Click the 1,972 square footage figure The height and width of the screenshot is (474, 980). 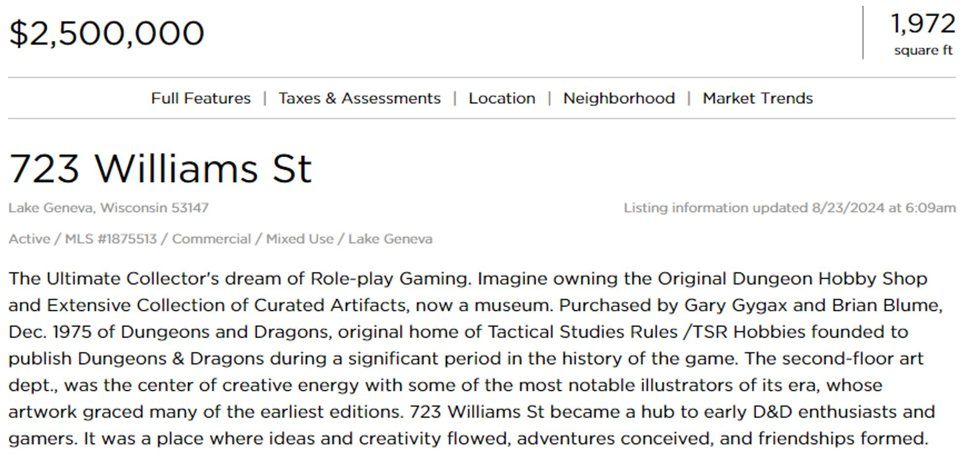click(x=923, y=24)
